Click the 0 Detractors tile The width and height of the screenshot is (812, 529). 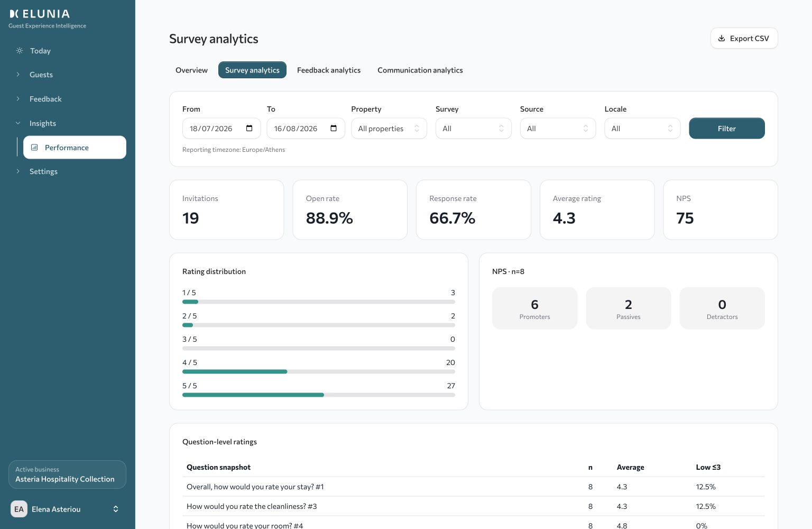[722, 308]
